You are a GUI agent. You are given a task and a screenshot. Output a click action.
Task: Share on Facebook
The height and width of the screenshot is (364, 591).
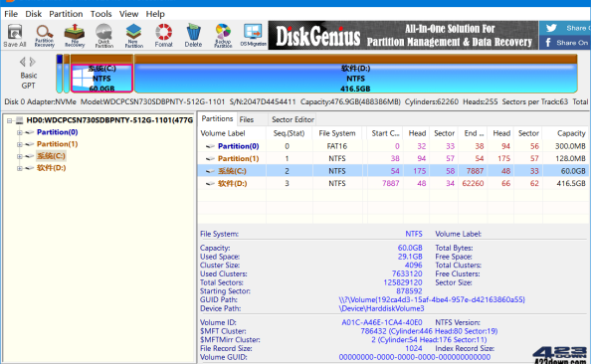tap(565, 43)
